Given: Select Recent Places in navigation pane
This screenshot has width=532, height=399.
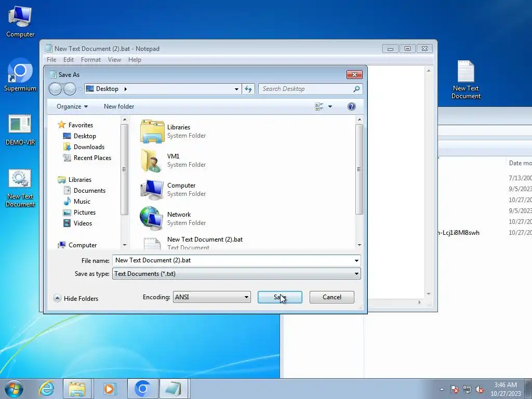Looking at the screenshot, I should (x=87, y=158).
